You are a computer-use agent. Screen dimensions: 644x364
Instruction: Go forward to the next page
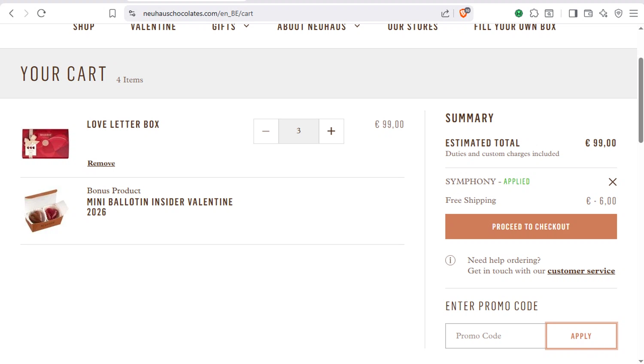tap(26, 13)
